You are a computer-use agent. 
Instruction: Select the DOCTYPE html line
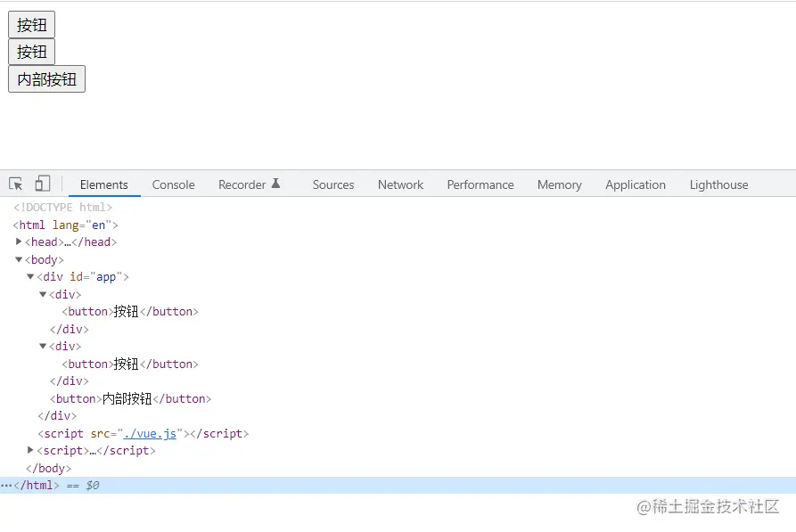pyautogui.click(x=63, y=207)
